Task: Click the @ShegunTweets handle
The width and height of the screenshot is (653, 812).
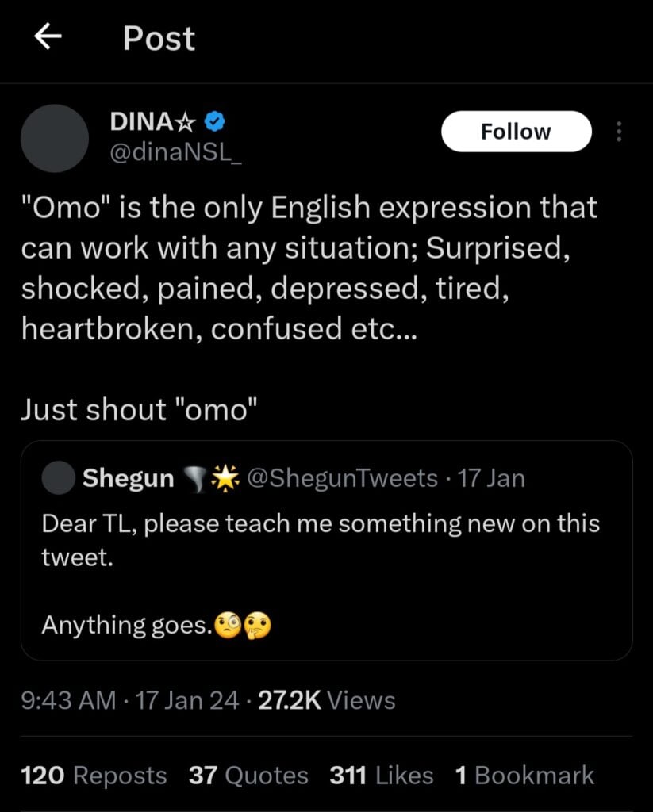Action: pos(343,478)
